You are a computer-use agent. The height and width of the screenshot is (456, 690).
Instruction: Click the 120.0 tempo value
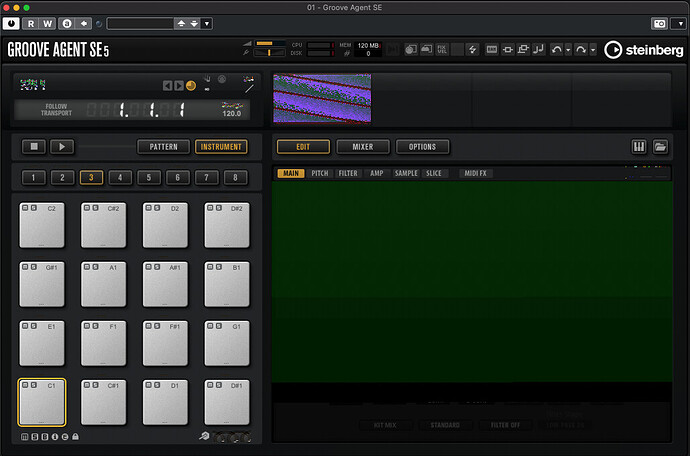[231, 114]
